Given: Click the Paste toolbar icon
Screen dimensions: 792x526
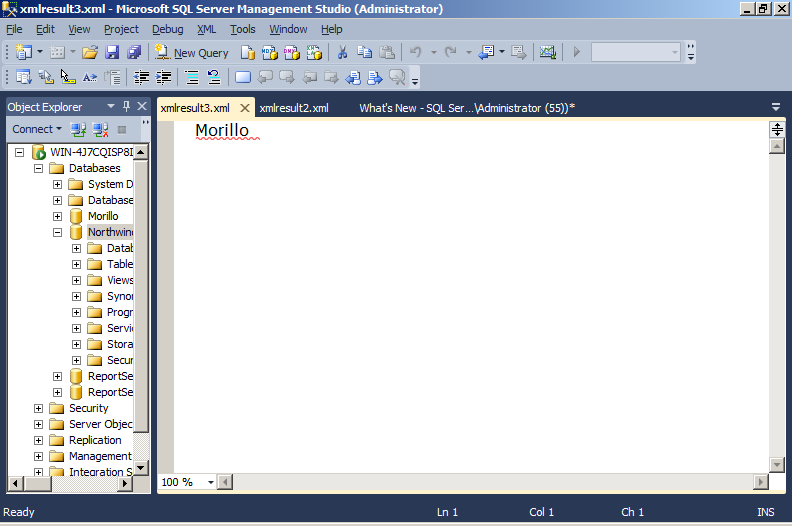Looking at the screenshot, I should click(x=386, y=52).
